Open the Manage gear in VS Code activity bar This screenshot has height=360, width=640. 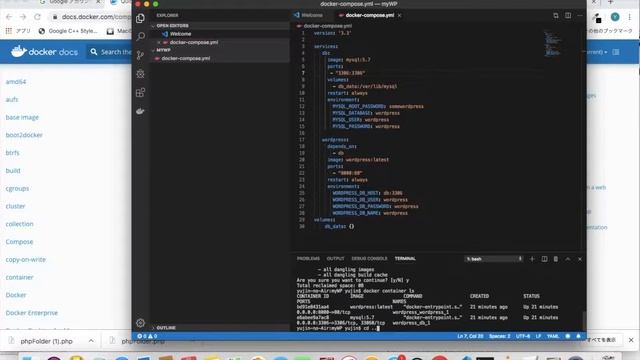click(x=140, y=323)
